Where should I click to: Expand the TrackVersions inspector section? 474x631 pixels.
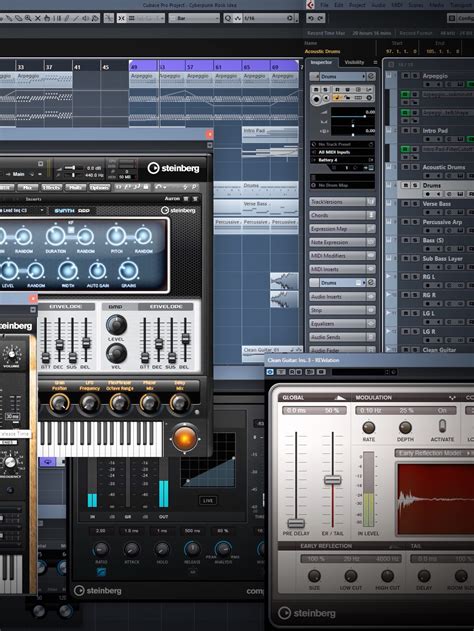coord(342,202)
